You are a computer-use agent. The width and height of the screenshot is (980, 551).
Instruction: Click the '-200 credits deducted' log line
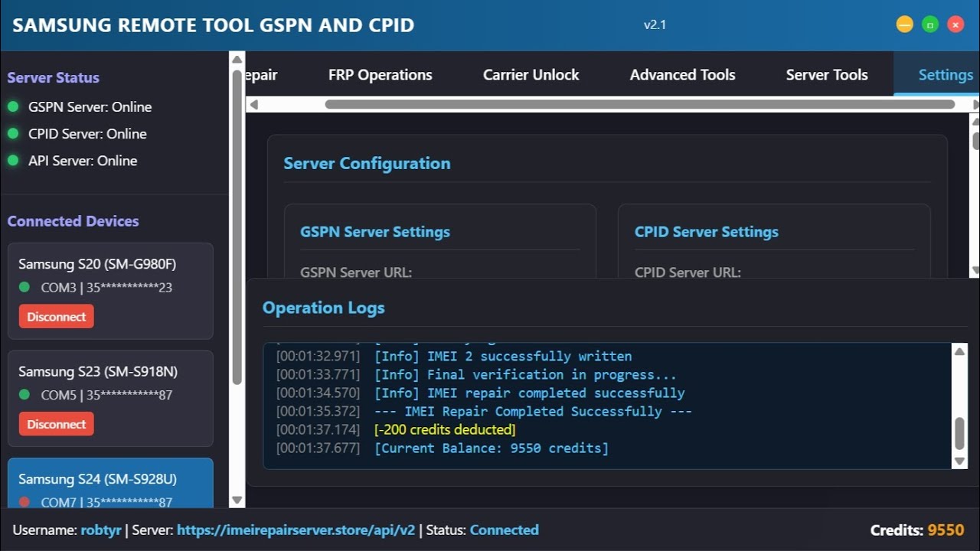coord(445,429)
